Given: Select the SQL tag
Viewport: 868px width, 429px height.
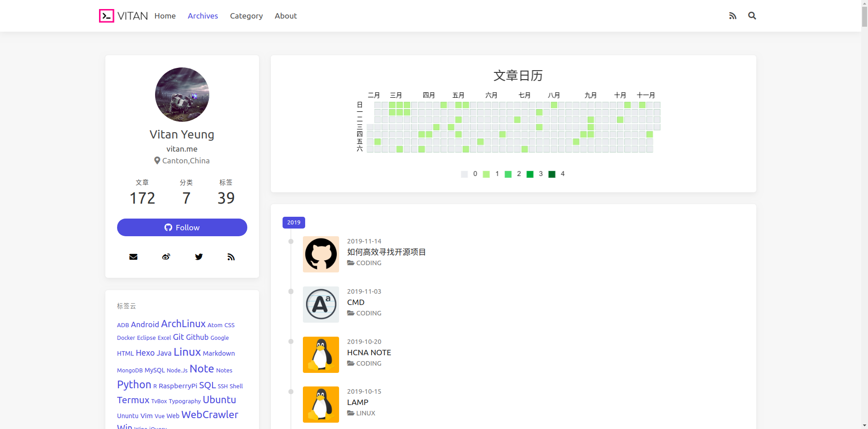Looking at the screenshot, I should tap(208, 385).
